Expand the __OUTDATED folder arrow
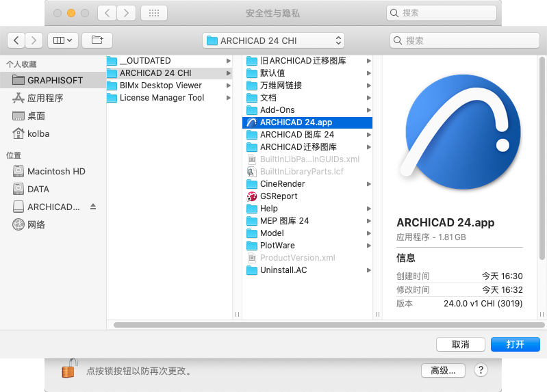Viewport: 547px width, 392px height. click(x=228, y=61)
